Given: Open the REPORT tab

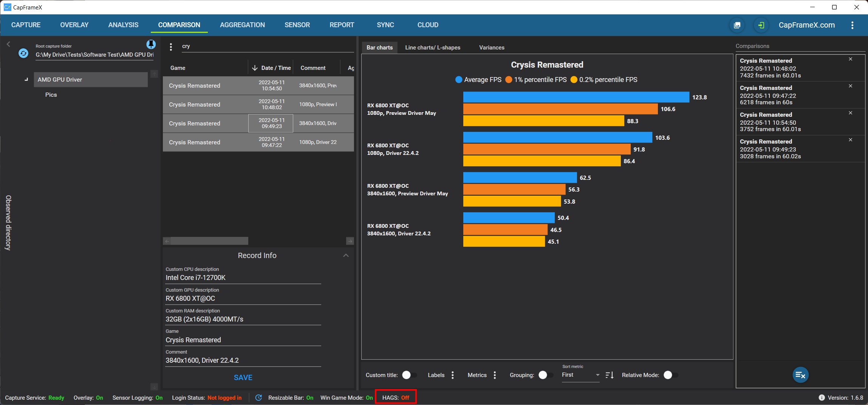Looking at the screenshot, I should tap(342, 25).
